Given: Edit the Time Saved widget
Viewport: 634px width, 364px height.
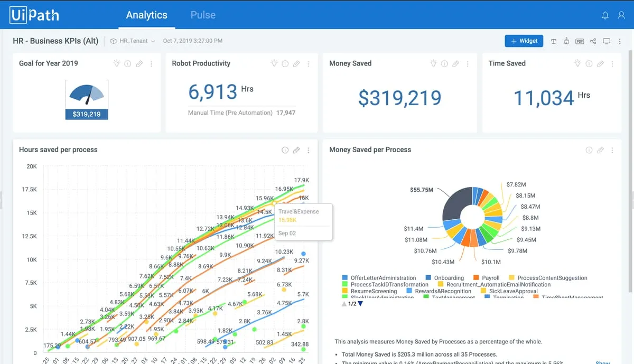Looking at the screenshot, I should [x=600, y=64].
